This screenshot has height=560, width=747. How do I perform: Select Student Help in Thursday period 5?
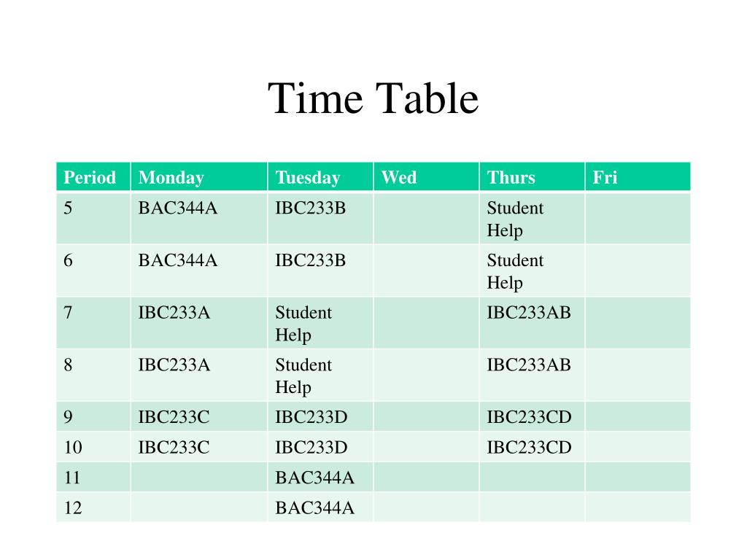click(x=515, y=219)
